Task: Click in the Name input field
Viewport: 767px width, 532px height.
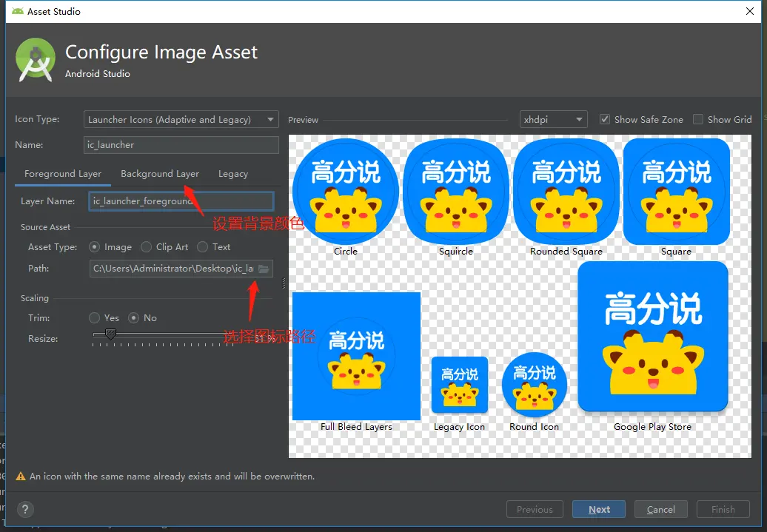Action: tap(181, 145)
